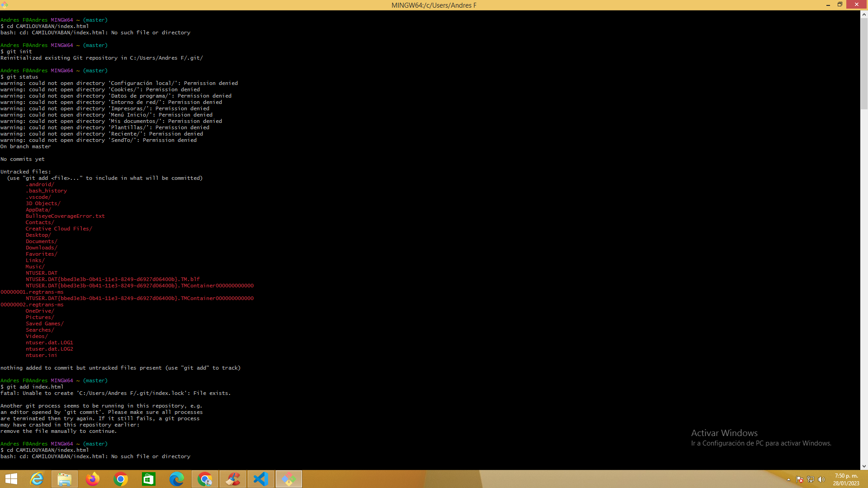
Task: Click the untracked 'Videos/' entry
Action: click(x=37, y=336)
